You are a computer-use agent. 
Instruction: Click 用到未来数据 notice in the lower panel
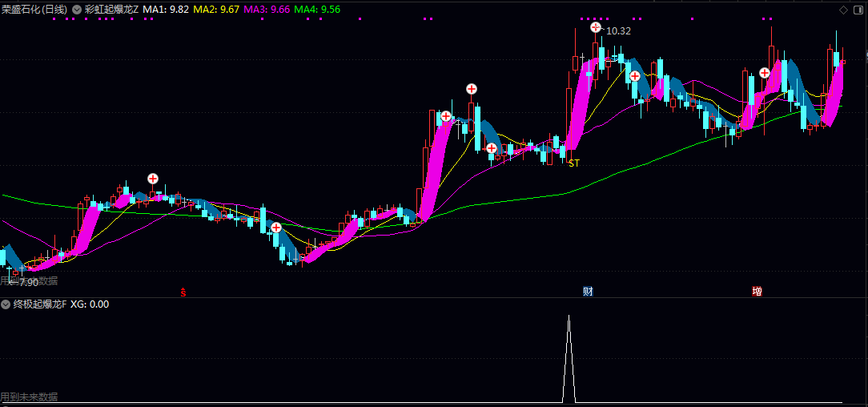(x=29, y=397)
